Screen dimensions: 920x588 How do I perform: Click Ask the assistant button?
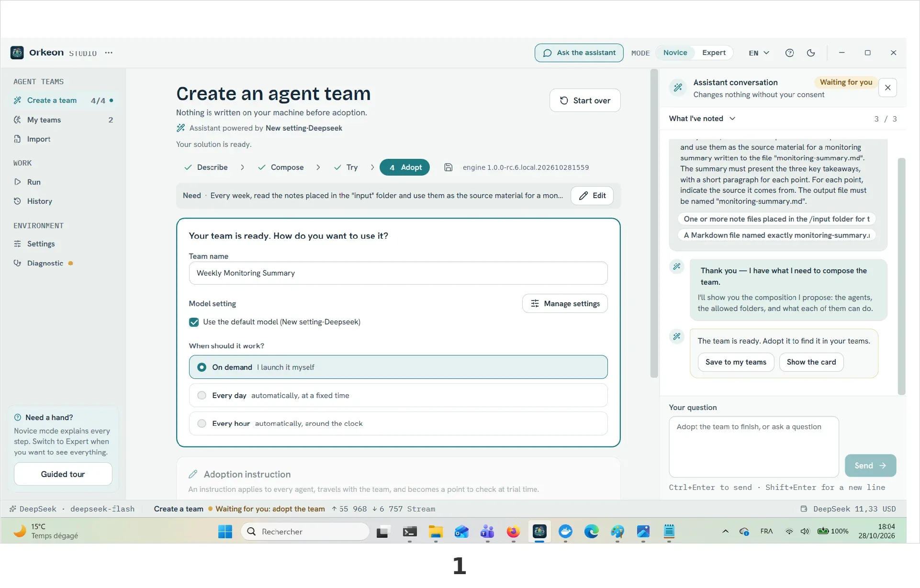click(579, 53)
